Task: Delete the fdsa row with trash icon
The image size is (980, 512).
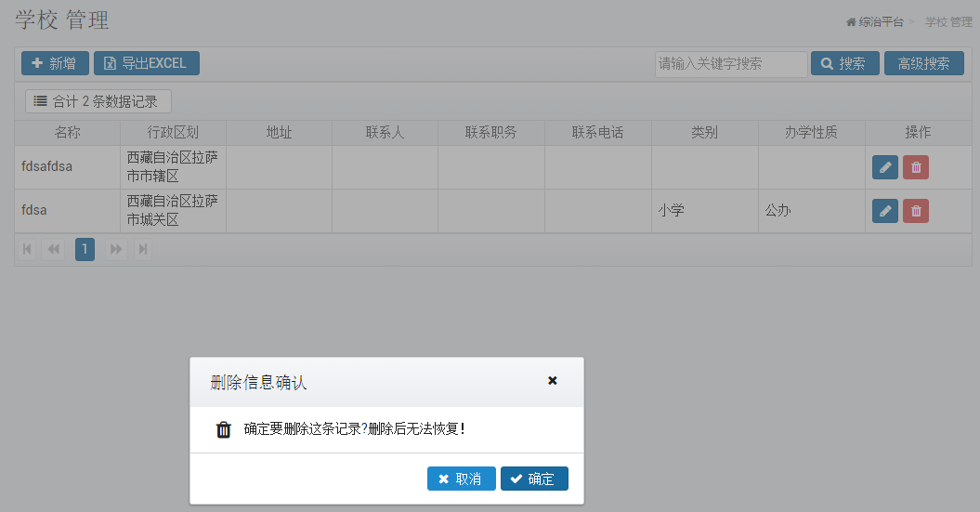Action: [916, 211]
